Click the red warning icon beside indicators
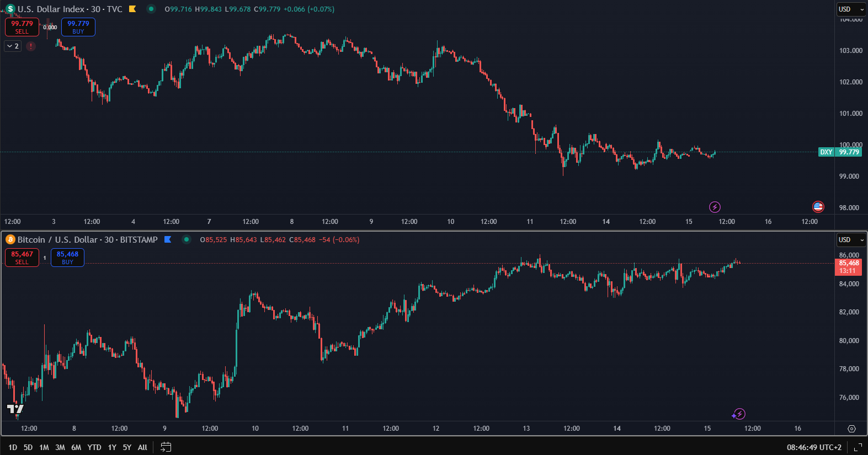 coord(31,46)
